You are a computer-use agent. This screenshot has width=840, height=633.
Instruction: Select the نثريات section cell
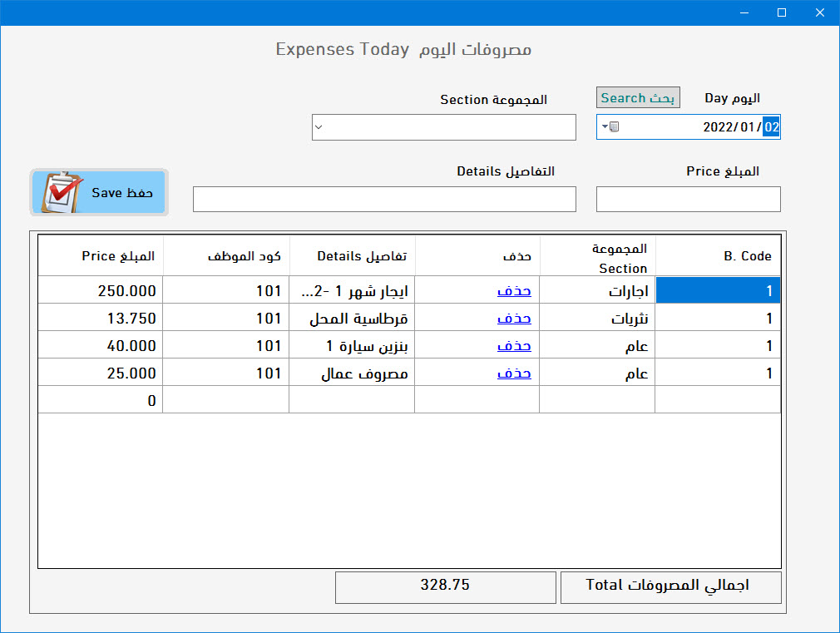click(597, 318)
